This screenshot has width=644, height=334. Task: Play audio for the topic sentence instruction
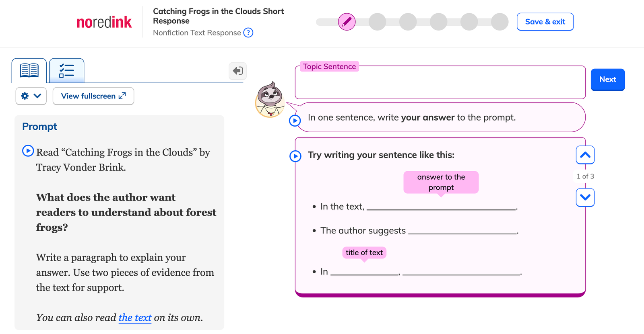coord(295,120)
